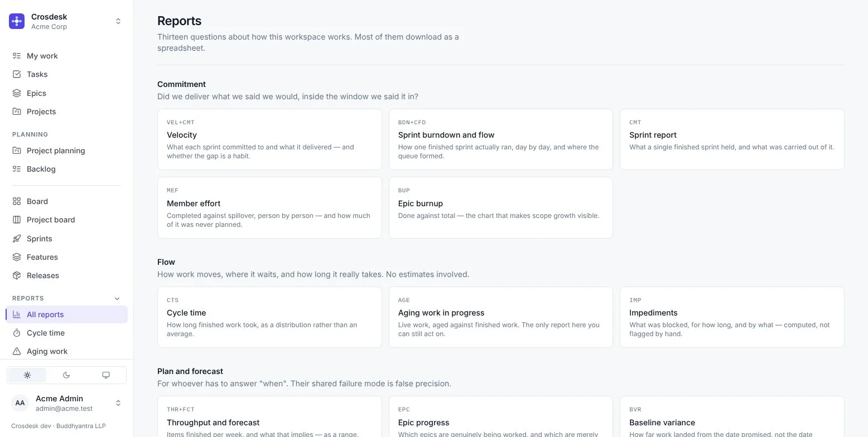Click the "PLANNING" sidebar group label
The image size is (868, 437).
point(30,134)
